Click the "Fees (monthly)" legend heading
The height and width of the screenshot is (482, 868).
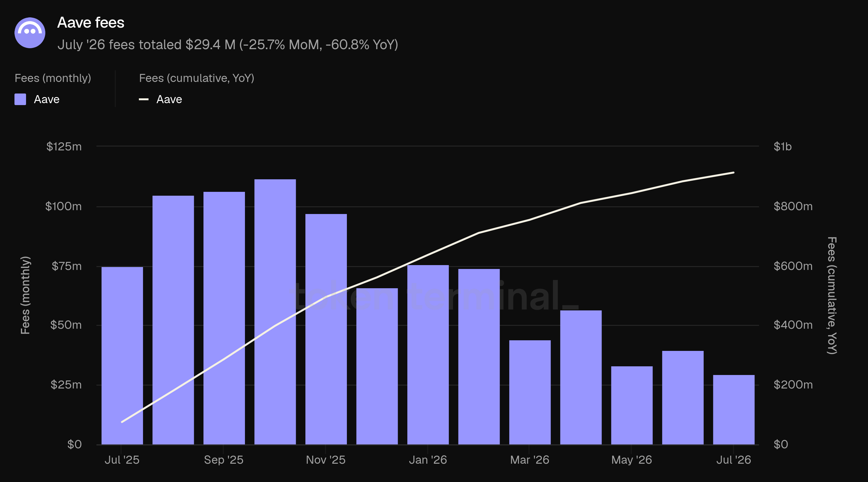(x=53, y=78)
